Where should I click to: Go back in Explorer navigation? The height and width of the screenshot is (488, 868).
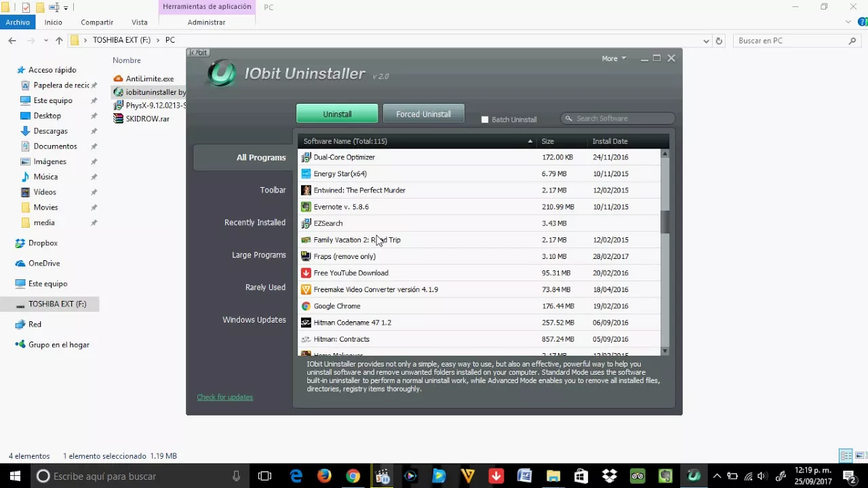tap(12, 41)
